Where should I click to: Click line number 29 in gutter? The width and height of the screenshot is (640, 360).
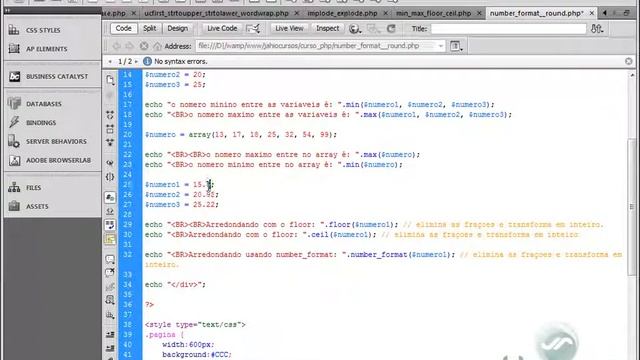(128, 224)
